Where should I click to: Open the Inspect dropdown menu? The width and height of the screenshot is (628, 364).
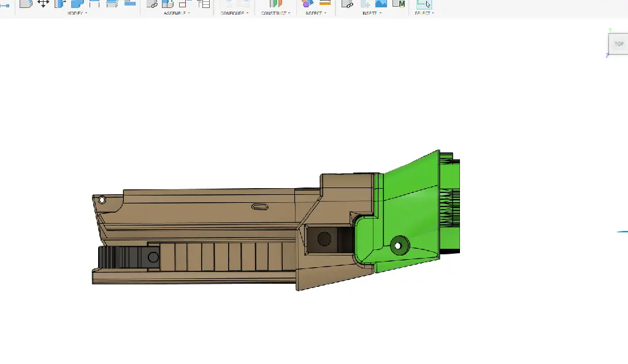pos(315,13)
